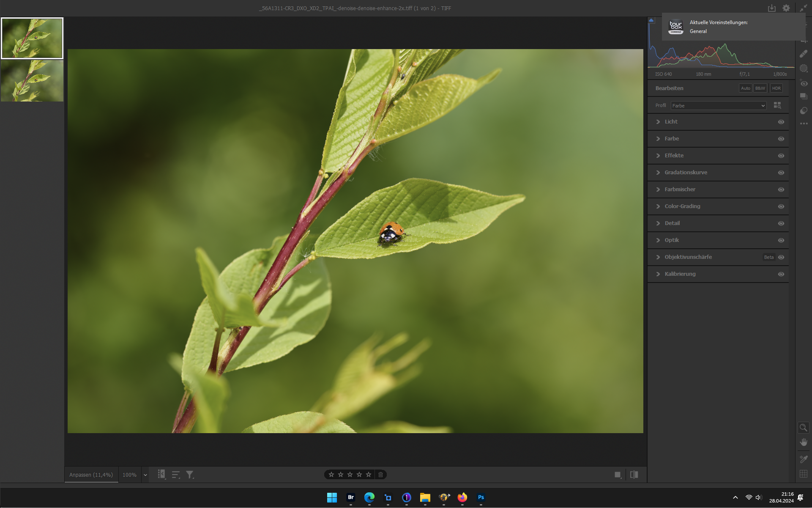Open the Camera Raw settings gear
Image resolution: width=812 pixels, height=508 pixels.
coord(786,8)
